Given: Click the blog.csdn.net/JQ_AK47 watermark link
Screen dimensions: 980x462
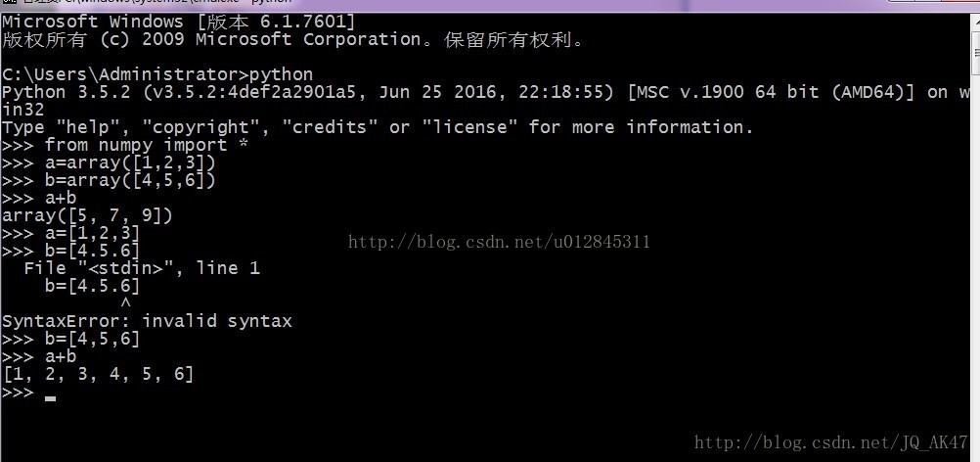Looking at the screenshot, I should click(x=831, y=442).
